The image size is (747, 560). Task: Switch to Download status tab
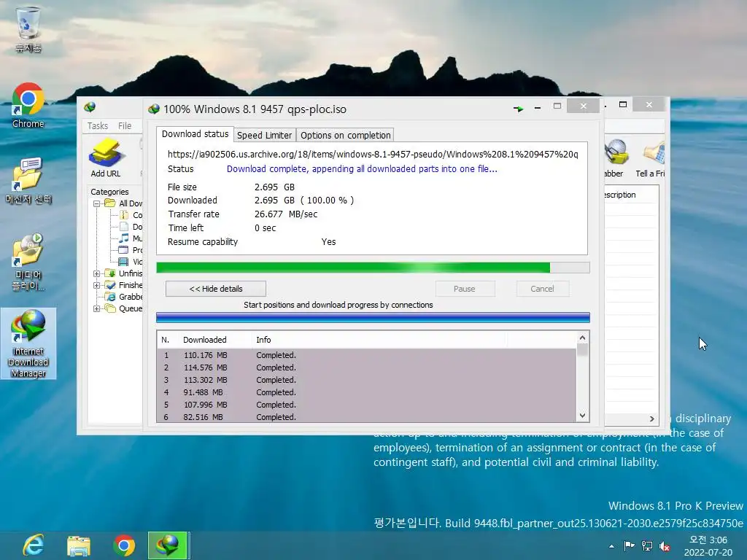195,134
